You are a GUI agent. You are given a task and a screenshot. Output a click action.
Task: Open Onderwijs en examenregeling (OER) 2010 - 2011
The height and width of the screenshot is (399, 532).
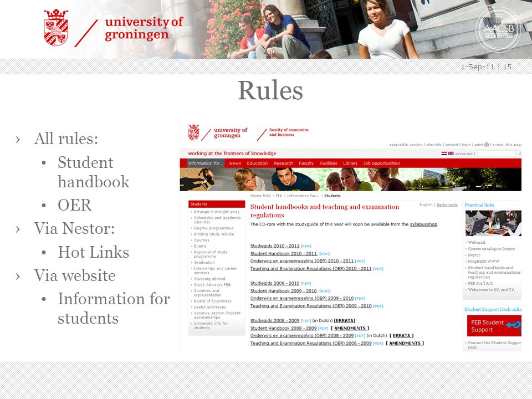[x=302, y=261]
